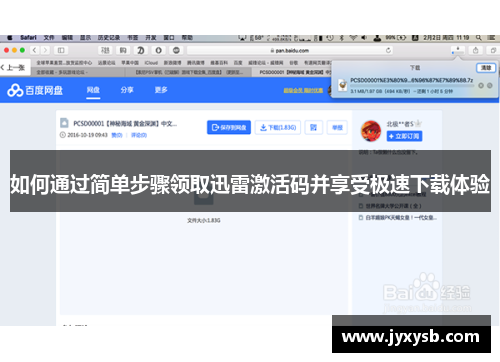The image size is (500, 362).
Task: Go back with Safari's back arrow
Action: tap(35, 50)
